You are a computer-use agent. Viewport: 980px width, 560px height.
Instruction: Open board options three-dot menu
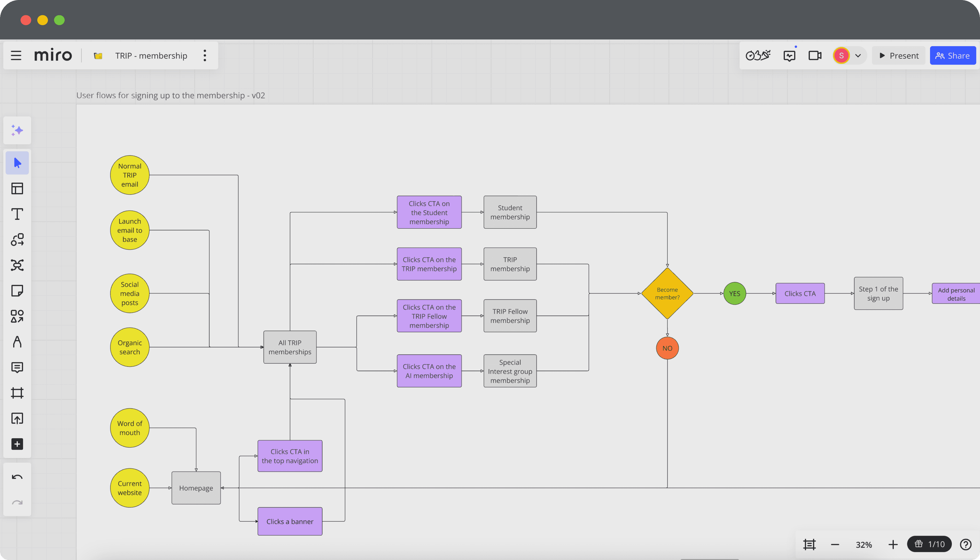pos(205,55)
